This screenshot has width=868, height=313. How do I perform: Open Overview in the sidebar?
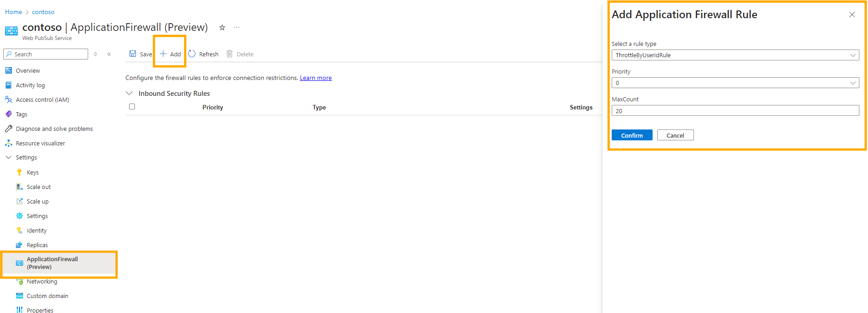click(x=28, y=70)
